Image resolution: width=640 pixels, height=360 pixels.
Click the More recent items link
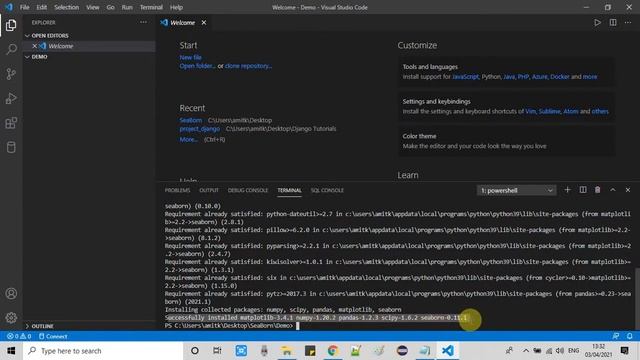pyautogui.click(x=189, y=139)
